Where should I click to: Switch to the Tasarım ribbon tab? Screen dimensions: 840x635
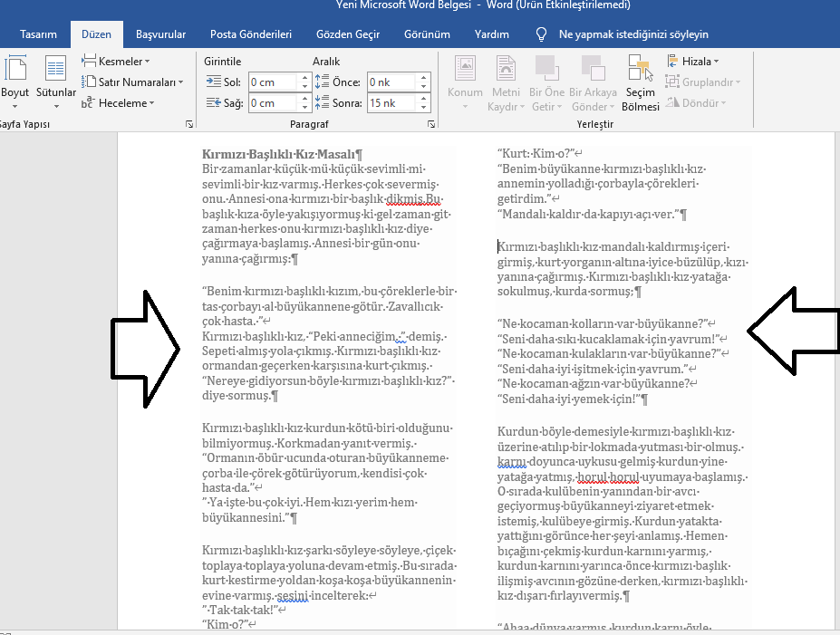(x=38, y=34)
